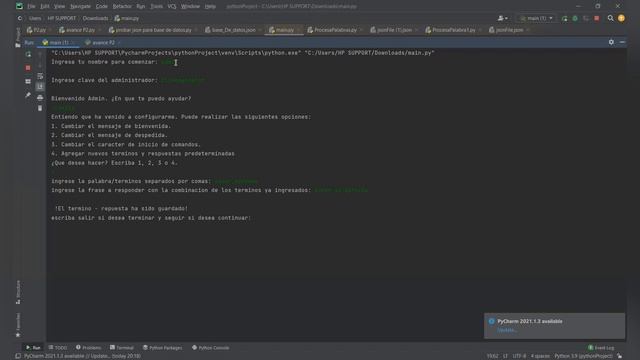
Task: Toggle soft-wrap in the Run console
Action: coord(40,76)
